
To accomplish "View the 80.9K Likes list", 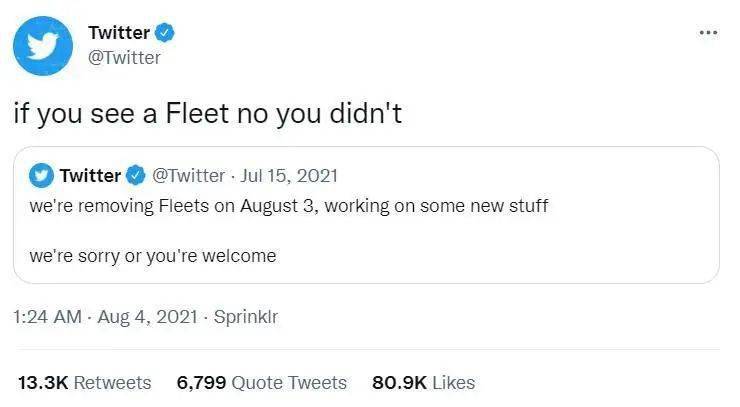I will click(423, 382).
